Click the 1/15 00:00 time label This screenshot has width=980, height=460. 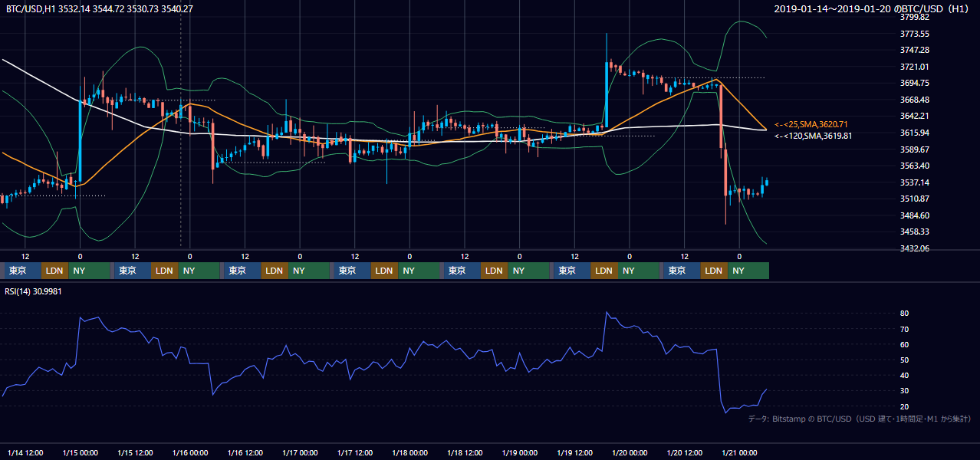(x=81, y=453)
